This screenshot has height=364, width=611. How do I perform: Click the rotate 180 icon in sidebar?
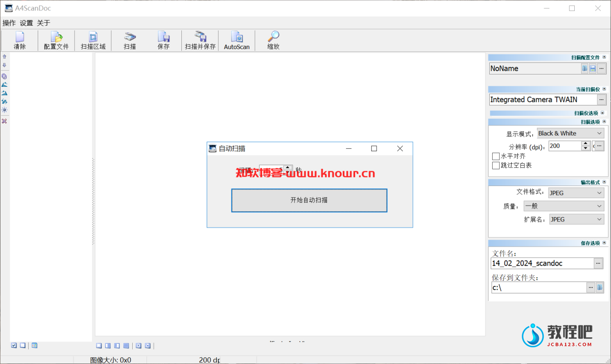[4, 101]
